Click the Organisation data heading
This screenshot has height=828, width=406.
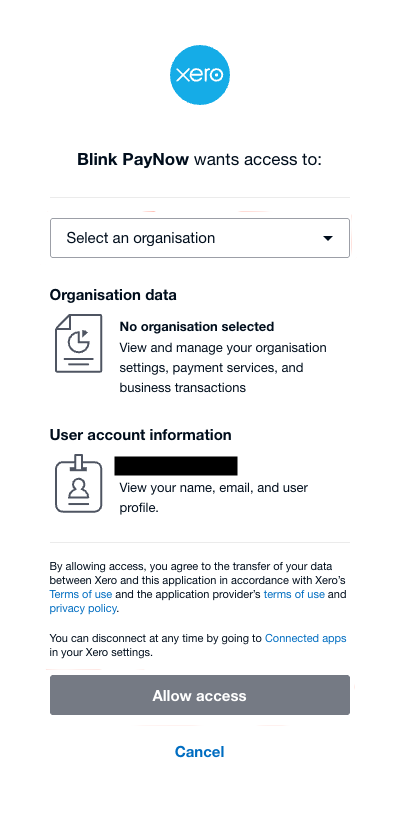click(113, 295)
